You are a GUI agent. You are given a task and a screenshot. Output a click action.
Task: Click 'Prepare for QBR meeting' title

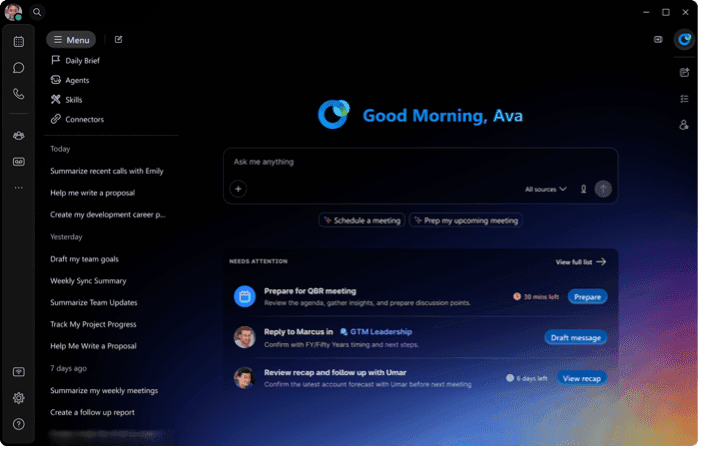310,291
